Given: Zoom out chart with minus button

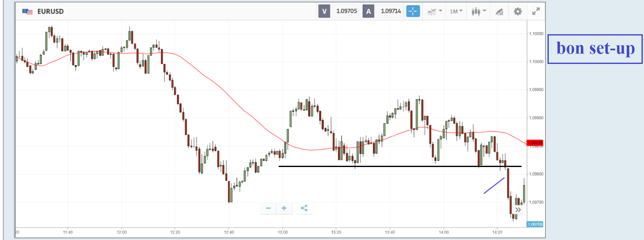Looking at the screenshot, I should click(268, 208).
